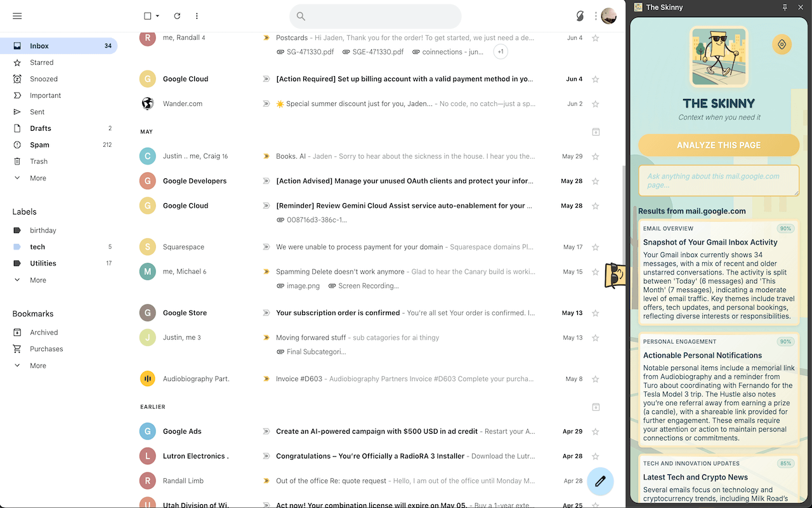Click the compose pencil button

[600, 482]
